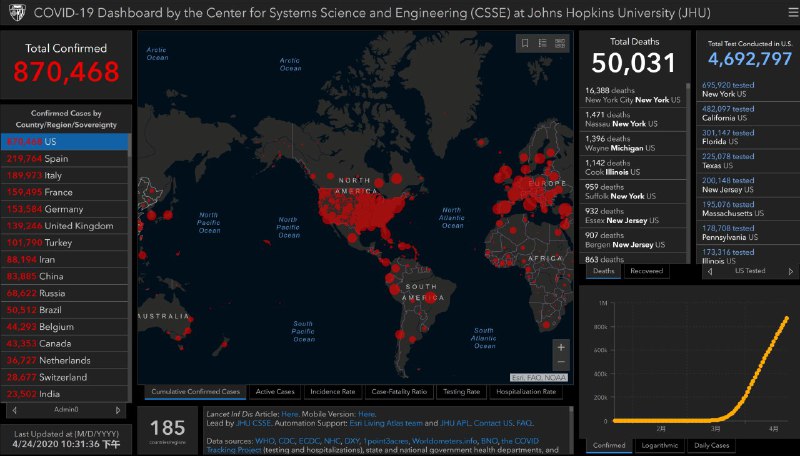Viewport: 800px width, 456px height.
Task: Select Switzerland in the country list
Action: pos(64,377)
